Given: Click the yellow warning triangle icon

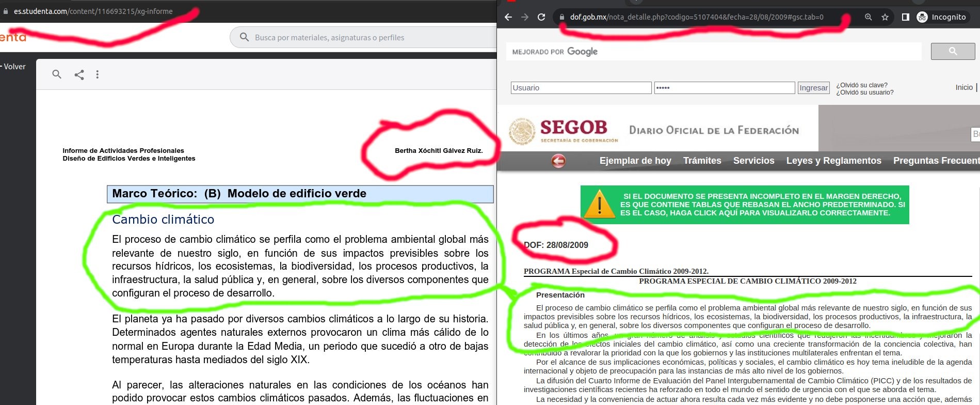Looking at the screenshot, I should pyautogui.click(x=599, y=204).
